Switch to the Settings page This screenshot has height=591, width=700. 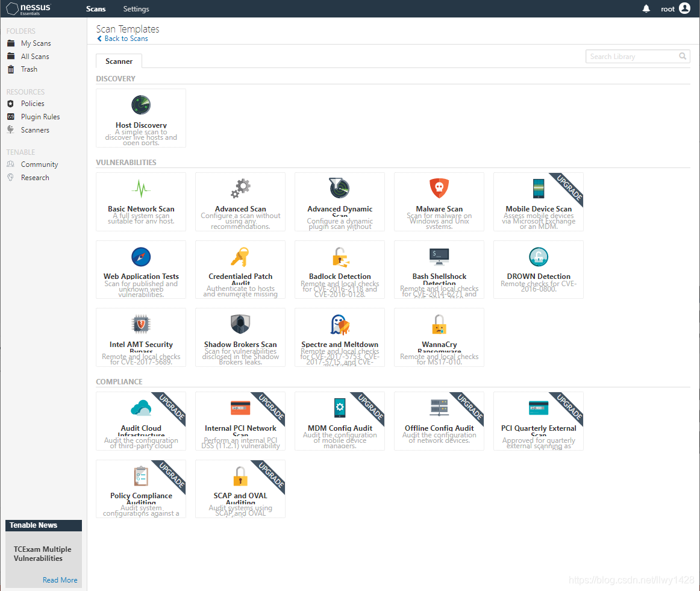136,9
